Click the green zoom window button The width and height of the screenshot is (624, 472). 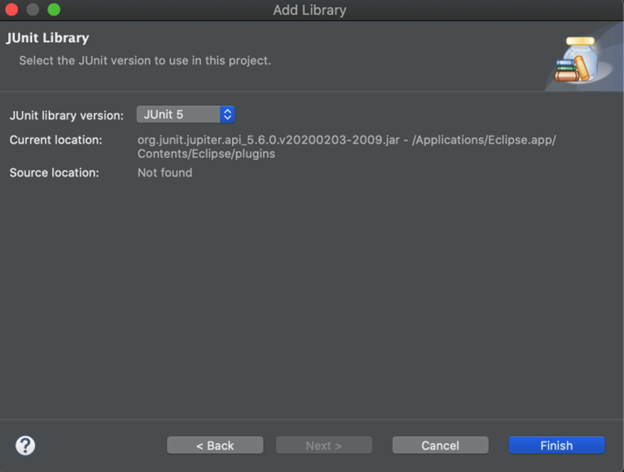[x=54, y=10]
